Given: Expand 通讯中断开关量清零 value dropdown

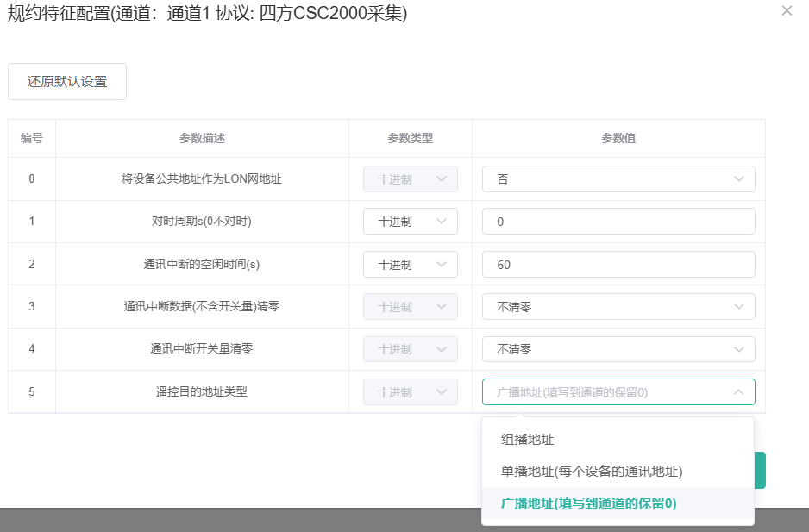Looking at the screenshot, I should pos(618,349).
